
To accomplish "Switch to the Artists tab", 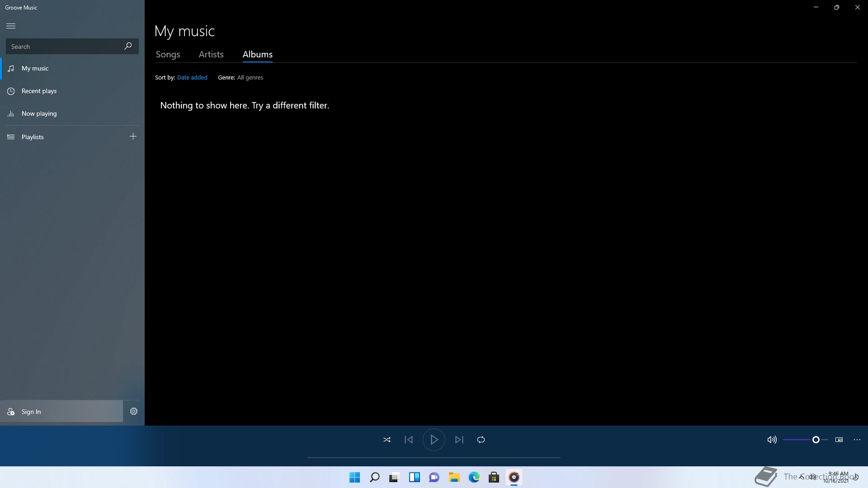I will tap(211, 54).
